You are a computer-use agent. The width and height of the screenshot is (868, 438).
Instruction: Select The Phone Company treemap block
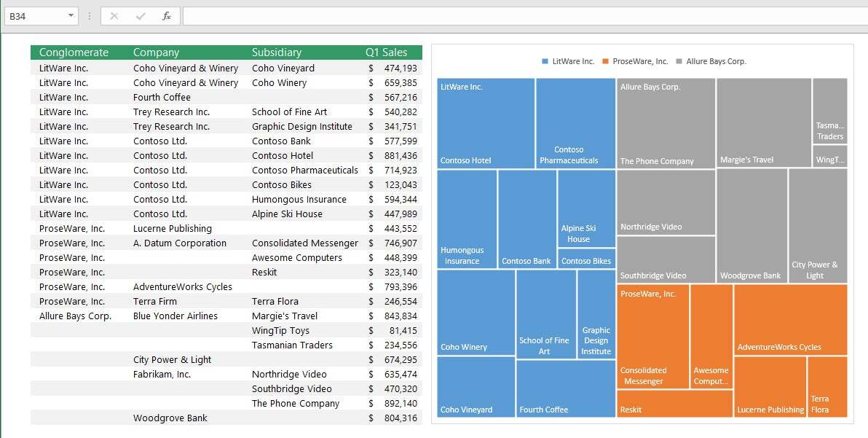(x=666, y=123)
